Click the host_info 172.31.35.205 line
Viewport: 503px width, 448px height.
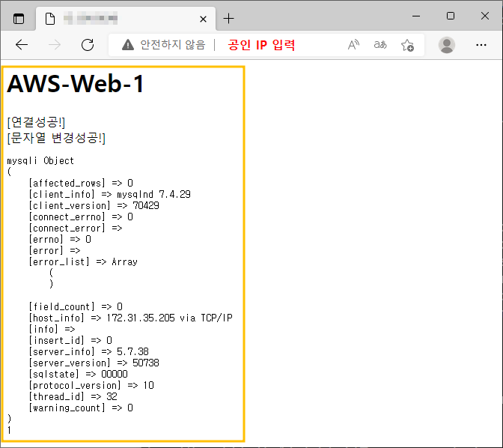pyautogui.click(x=130, y=318)
